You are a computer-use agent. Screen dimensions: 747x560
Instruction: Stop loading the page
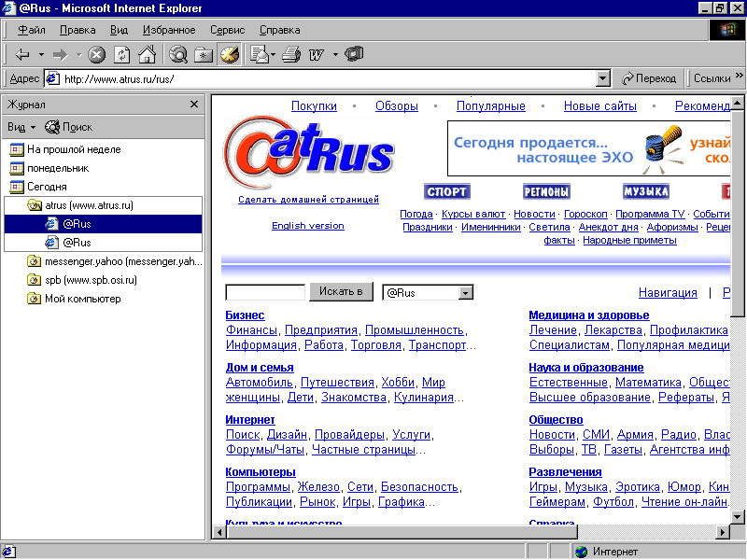97,55
